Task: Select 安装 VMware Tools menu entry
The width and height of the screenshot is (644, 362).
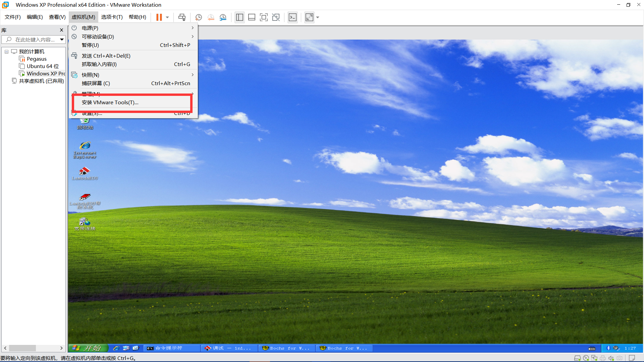Action: 110,103
